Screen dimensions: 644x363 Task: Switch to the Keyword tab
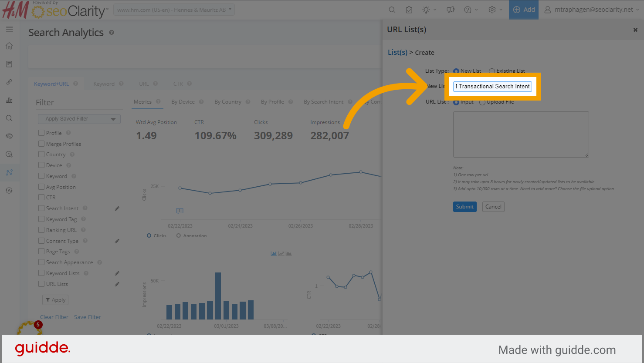(x=104, y=84)
